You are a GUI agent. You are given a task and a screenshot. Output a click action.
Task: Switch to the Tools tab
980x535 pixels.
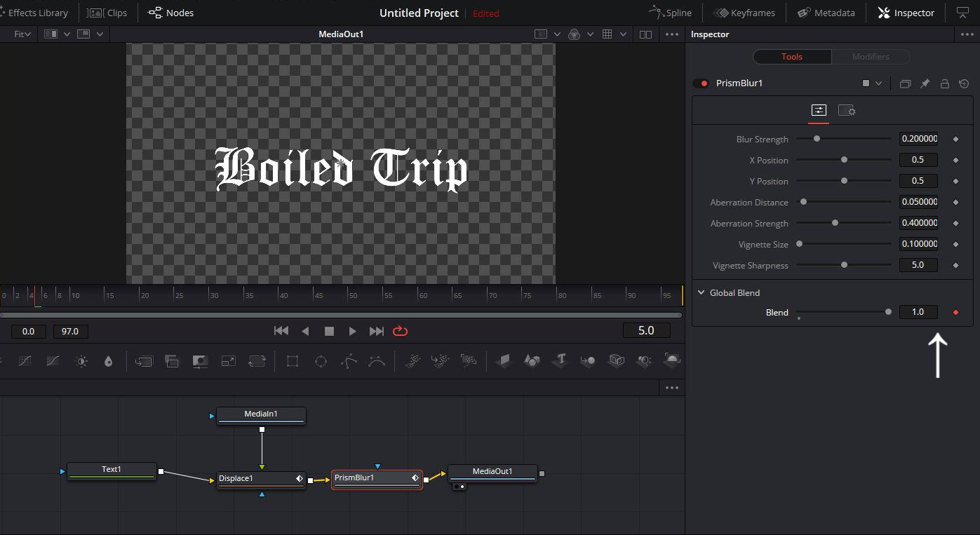(x=792, y=57)
